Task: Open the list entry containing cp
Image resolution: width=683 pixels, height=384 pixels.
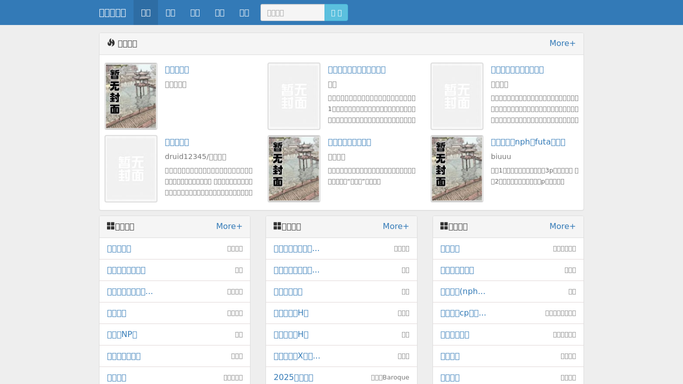Action: pyautogui.click(x=463, y=313)
